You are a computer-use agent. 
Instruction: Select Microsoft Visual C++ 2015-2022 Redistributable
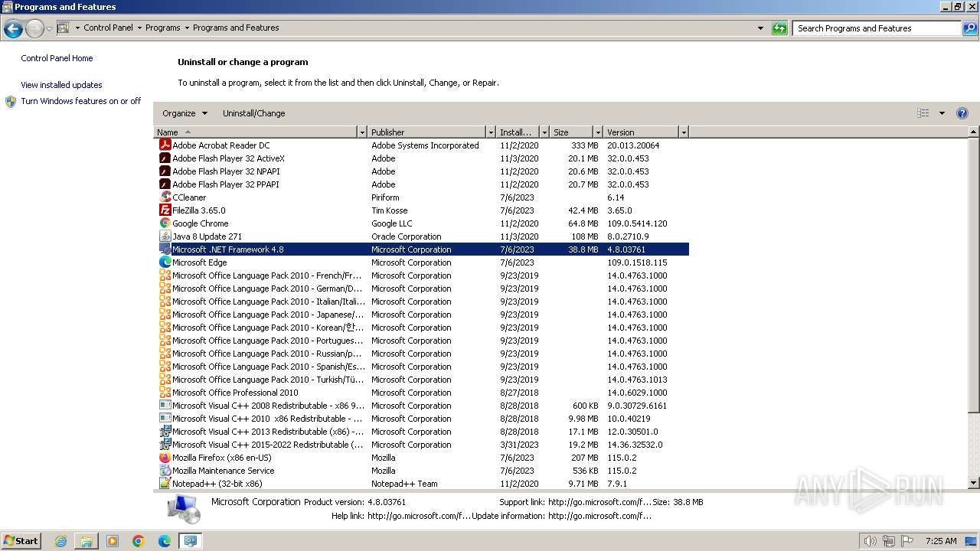coord(423,444)
